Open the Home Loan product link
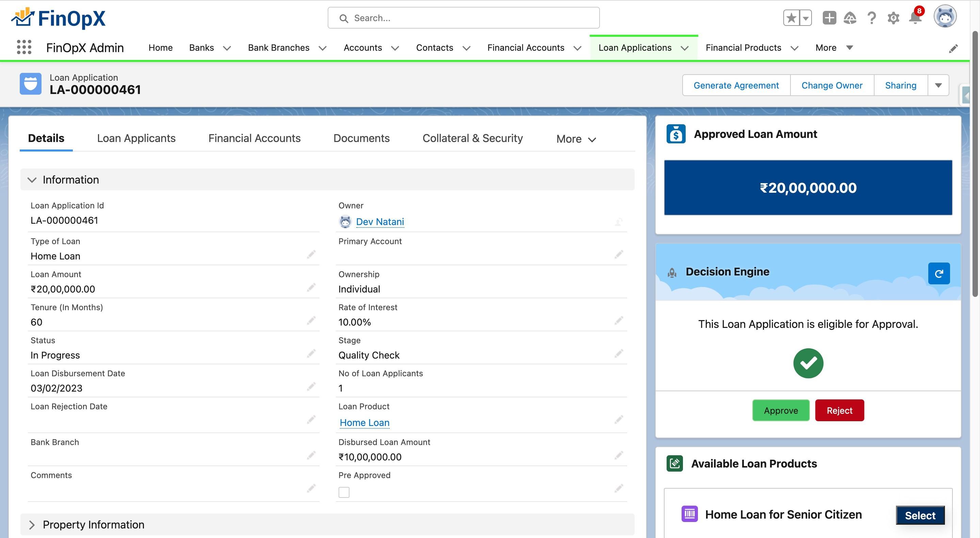The height and width of the screenshot is (538, 980). tap(364, 423)
